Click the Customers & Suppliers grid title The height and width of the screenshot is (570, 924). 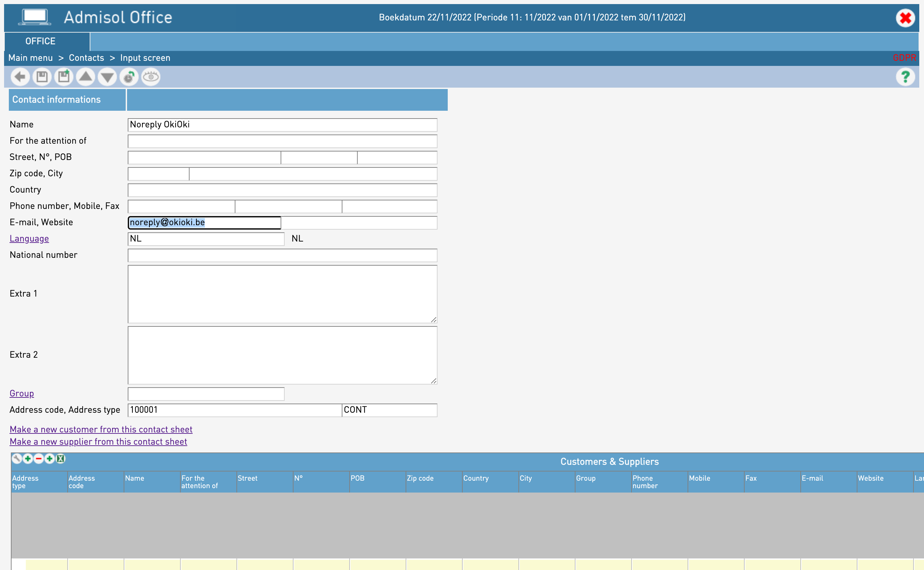tap(609, 462)
